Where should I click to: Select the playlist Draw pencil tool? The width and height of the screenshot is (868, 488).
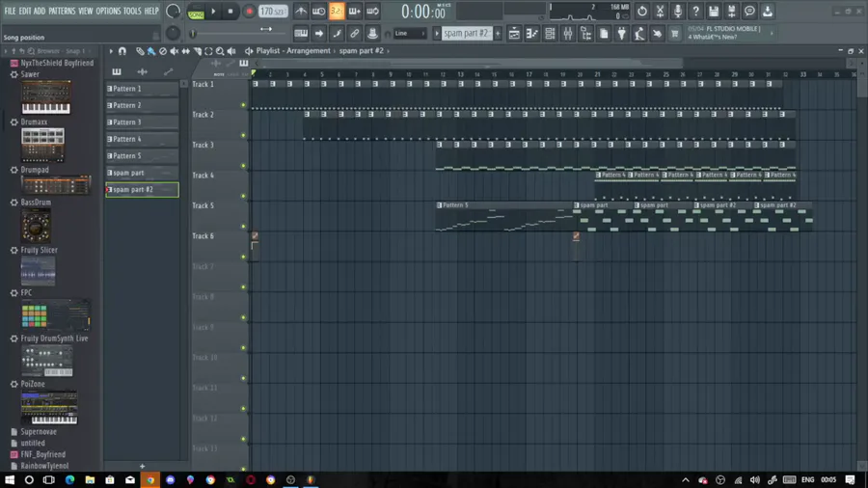(140, 51)
